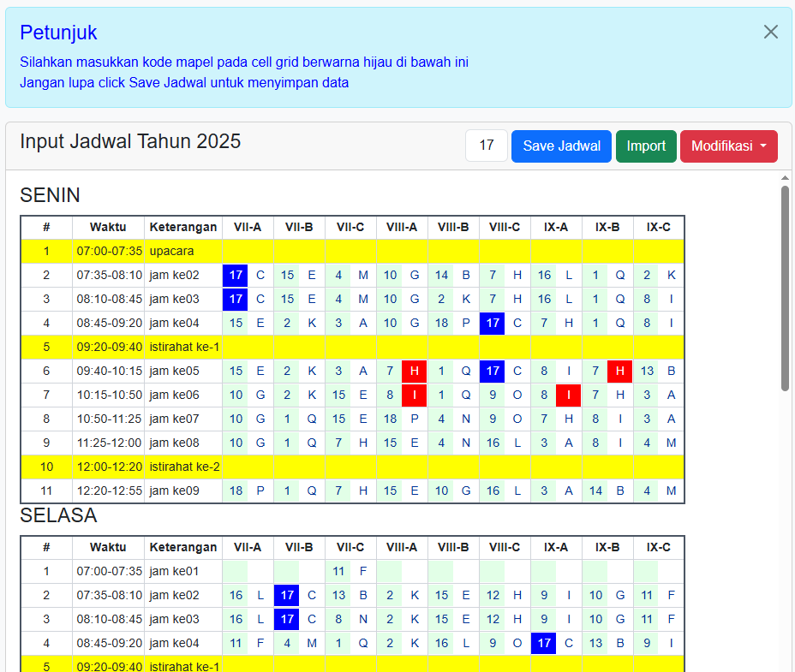Select the blue 17 cell under IX-A SELASA
This screenshot has width=795, height=672.
(x=543, y=643)
